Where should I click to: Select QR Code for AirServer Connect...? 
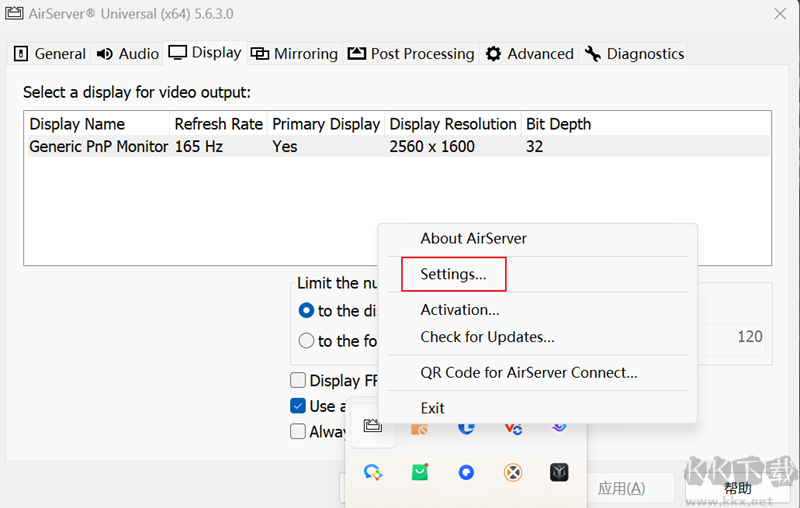(x=528, y=372)
